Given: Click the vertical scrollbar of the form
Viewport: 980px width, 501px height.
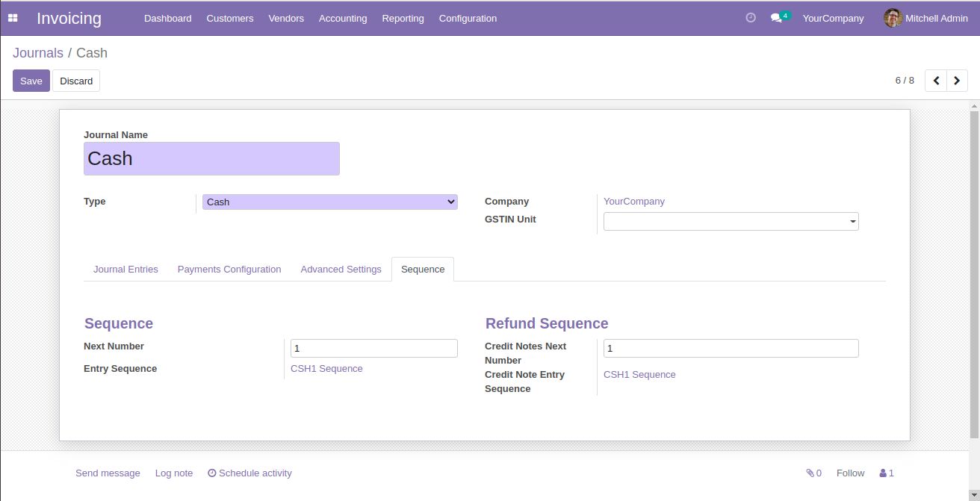Looking at the screenshot, I should click(x=974, y=273).
